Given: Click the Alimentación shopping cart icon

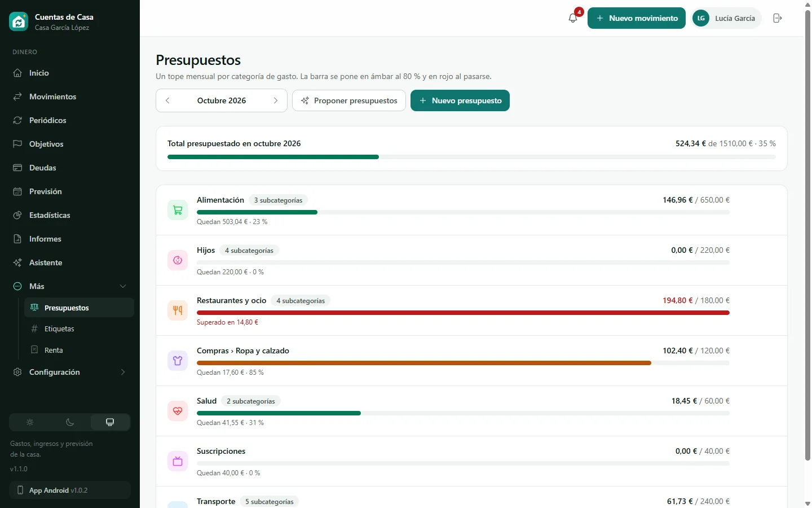Looking at the screenshot, I should [x=178, y=211].
